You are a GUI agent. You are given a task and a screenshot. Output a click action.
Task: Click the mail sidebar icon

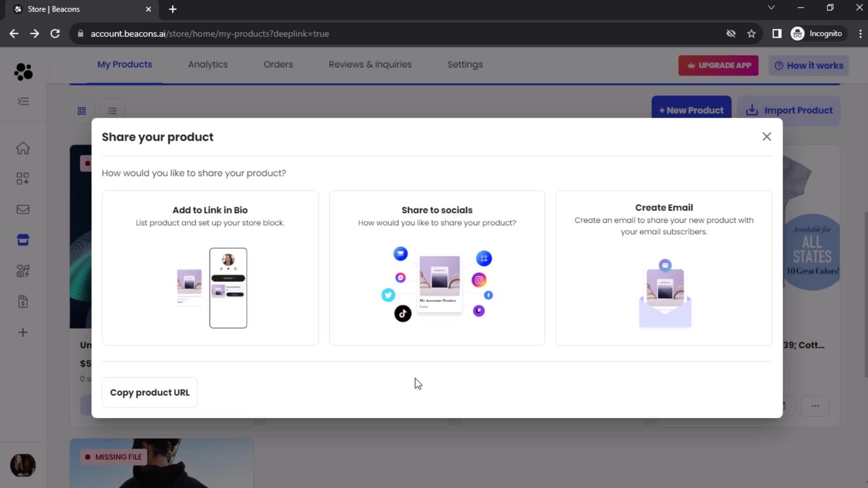click(23, 210)
